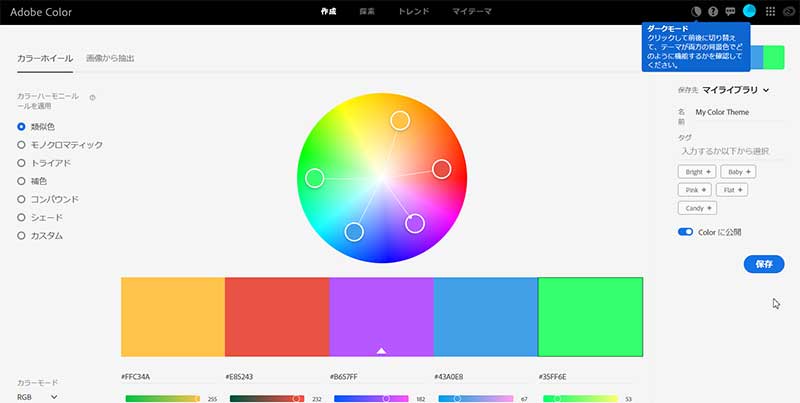Select the green #35FF6E swatch

tap(590, 317)
